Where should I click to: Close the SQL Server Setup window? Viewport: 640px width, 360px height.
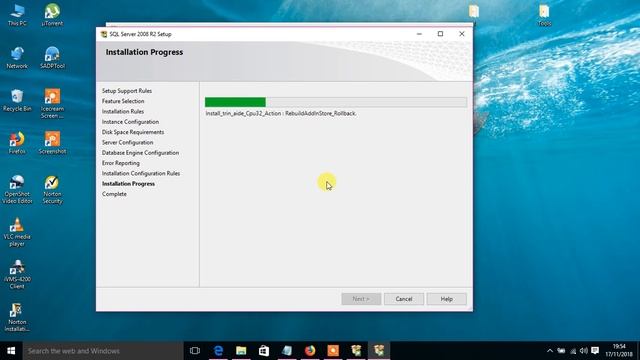[x=462, y=34]
